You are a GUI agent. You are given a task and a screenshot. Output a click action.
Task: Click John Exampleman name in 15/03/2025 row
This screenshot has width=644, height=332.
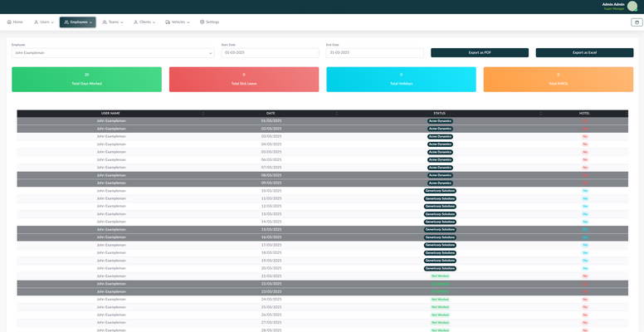pyautogui.click(x=111, y=230)
